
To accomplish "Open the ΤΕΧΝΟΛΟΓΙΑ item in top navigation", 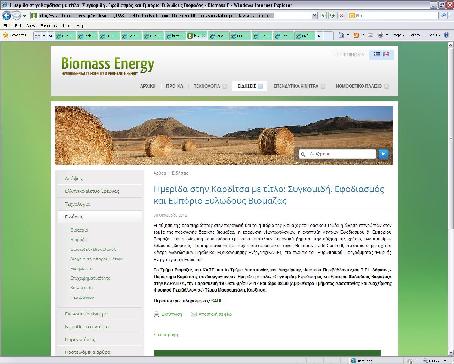I will click(207, 86).
